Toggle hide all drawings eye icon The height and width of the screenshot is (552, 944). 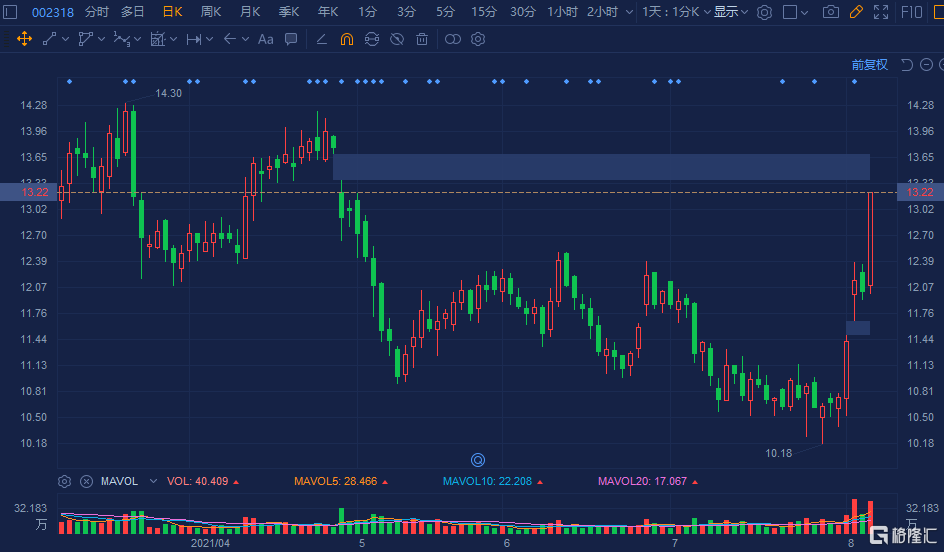(x=397, y=40)
